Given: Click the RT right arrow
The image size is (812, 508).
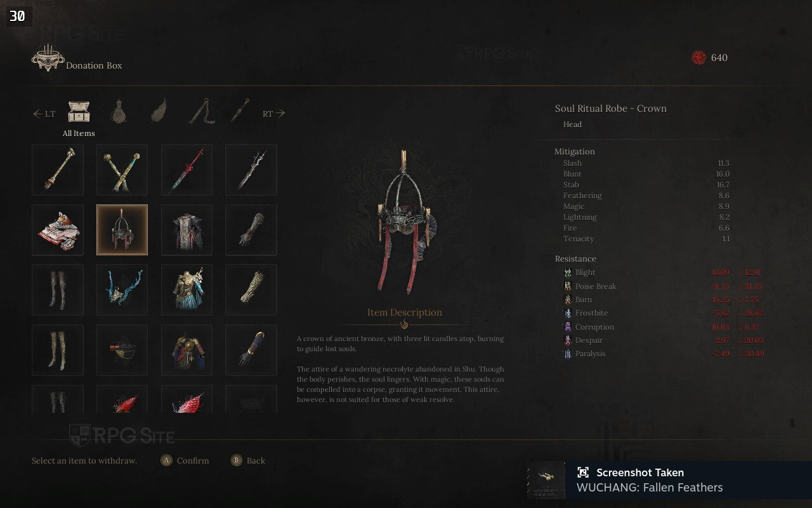Looking at the screenshot, I should point(274,114).
